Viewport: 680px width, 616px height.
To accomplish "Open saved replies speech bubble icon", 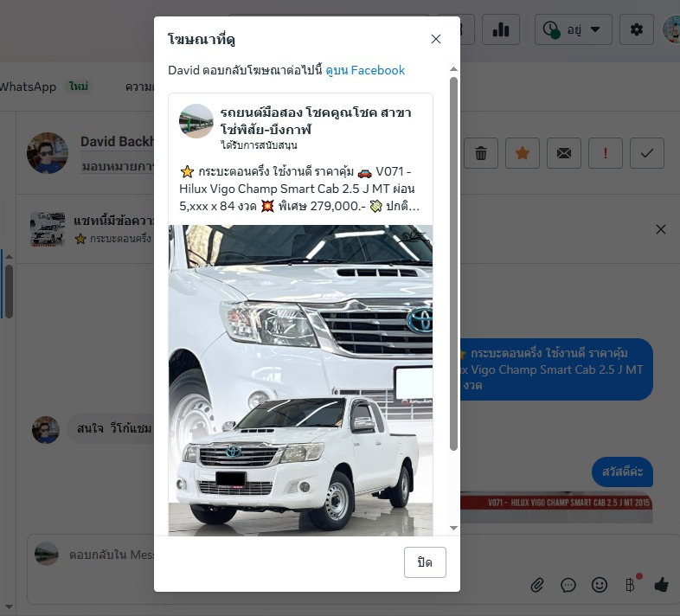I will [x=568, y=585].
